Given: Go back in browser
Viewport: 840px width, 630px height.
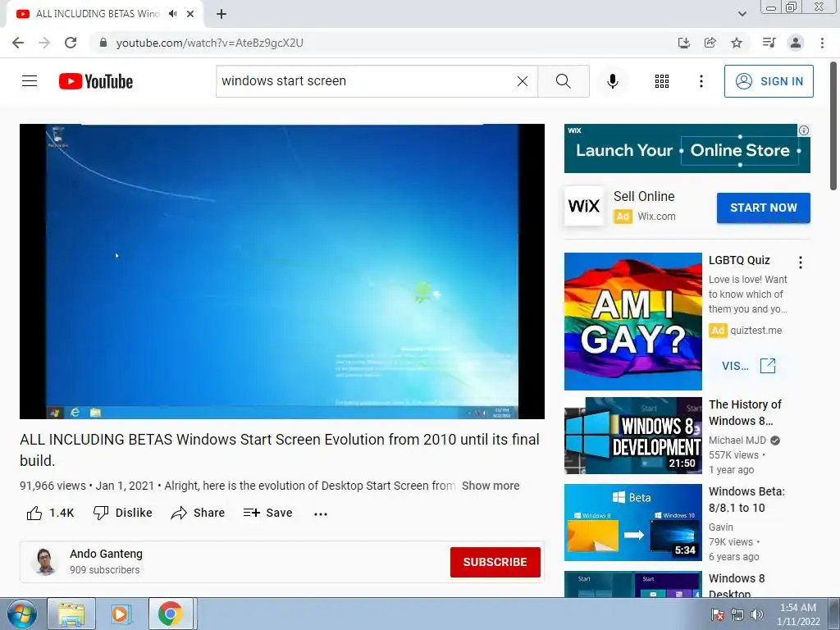Looking at the screenshot, I should coord(18,43).
